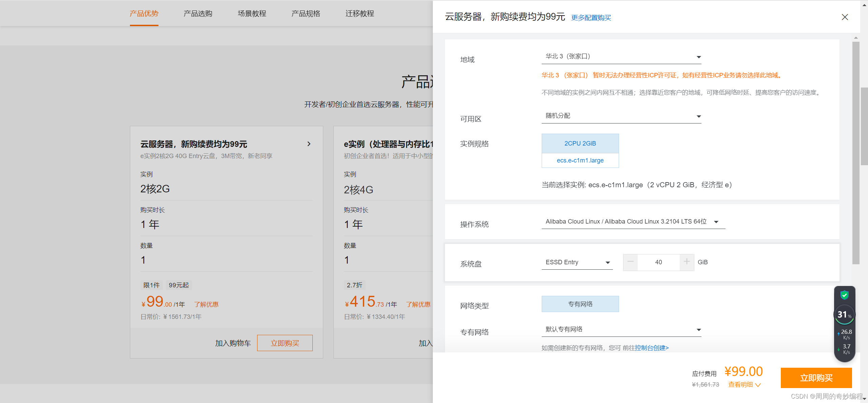Click the panel vertical scrollbar thumb
Image resolution: width=868 pixels, height=403 pixels.
click(x=855, y=153)
